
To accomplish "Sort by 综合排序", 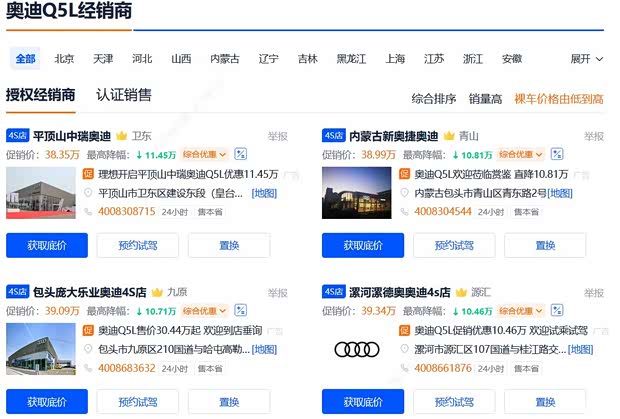I will point(434,98).
